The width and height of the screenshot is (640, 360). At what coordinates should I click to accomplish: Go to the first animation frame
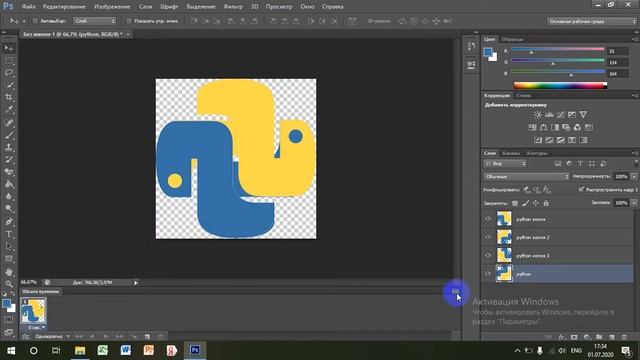click(x=79, y=337)
